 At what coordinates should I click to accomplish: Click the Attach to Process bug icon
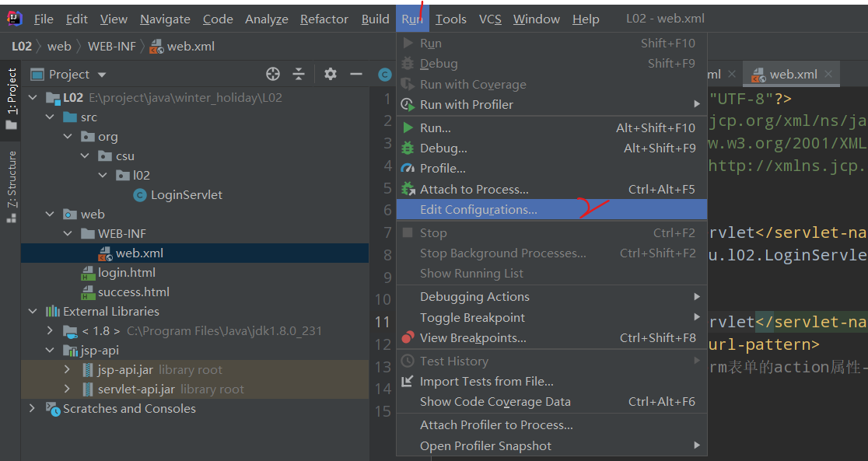click(x=408, y=189)
